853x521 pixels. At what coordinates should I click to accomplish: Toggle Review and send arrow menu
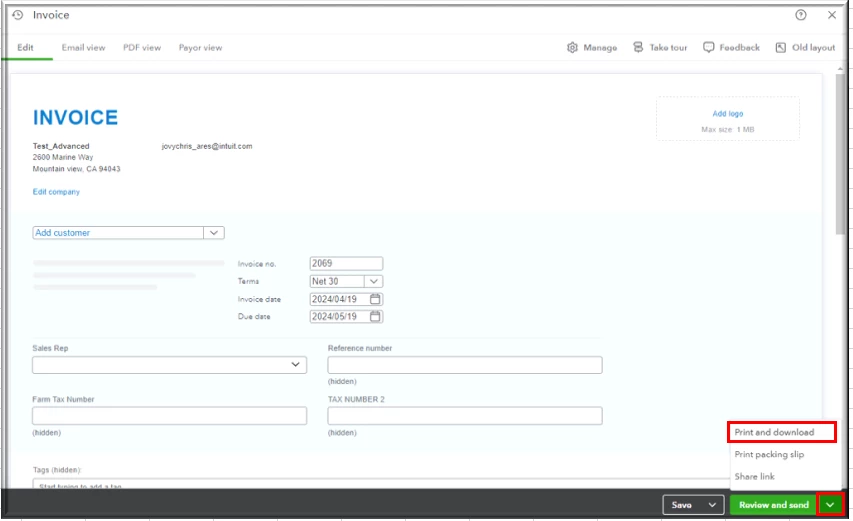point(830,505)
